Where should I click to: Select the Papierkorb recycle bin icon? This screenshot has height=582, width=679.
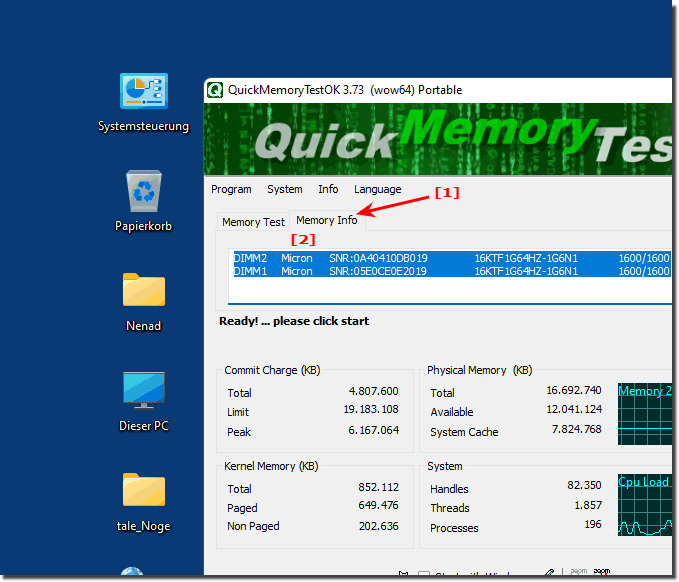[x=143, y=201]
